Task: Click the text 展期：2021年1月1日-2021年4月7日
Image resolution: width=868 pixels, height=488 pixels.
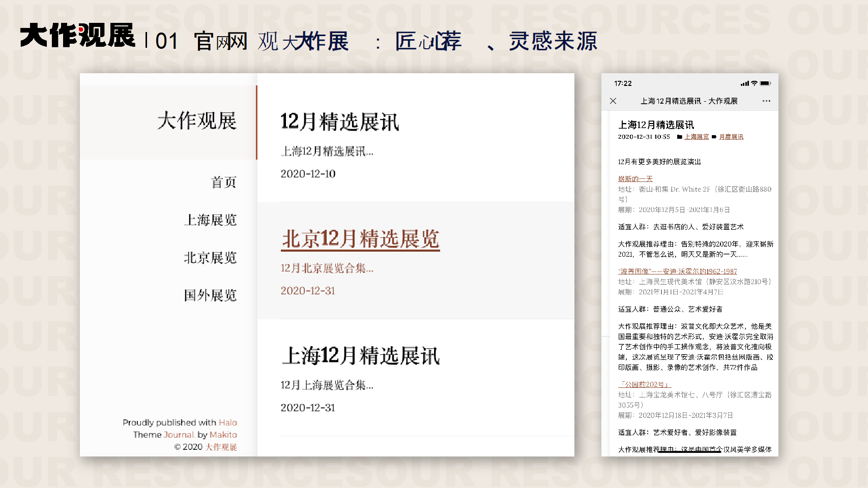Action: pos(671,292)
